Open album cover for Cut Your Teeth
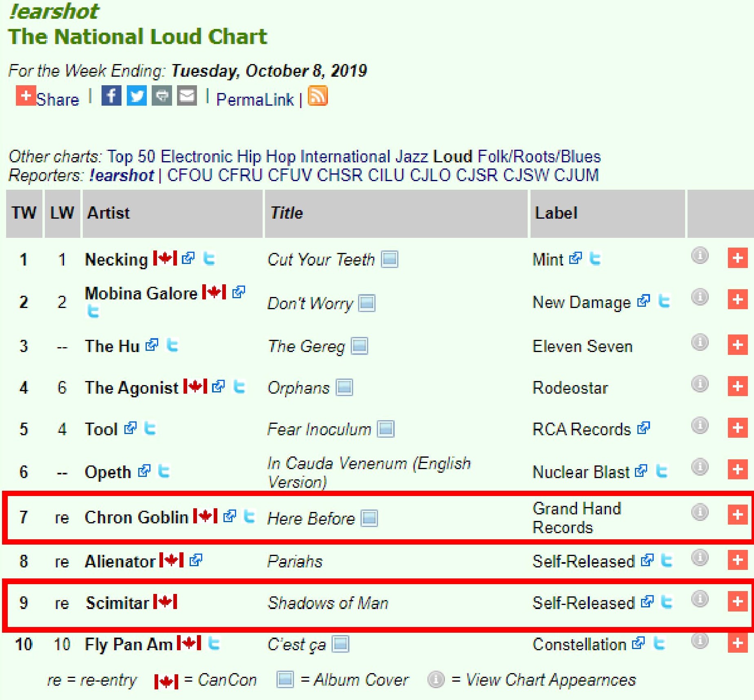 pyautogui.click(x=389, y=259)
